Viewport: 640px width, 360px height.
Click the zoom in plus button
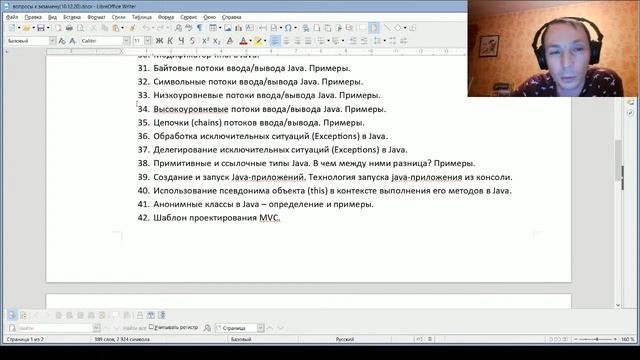pos(615,339)
